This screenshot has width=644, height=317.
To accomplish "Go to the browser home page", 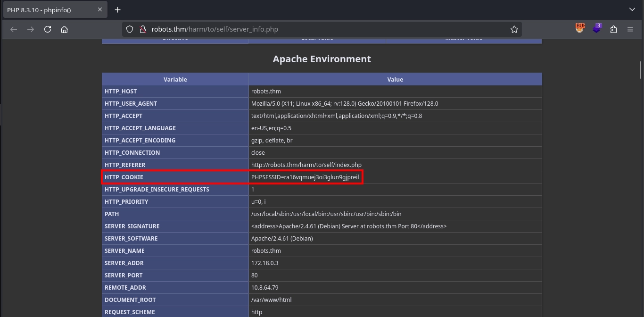I will 65,29.
